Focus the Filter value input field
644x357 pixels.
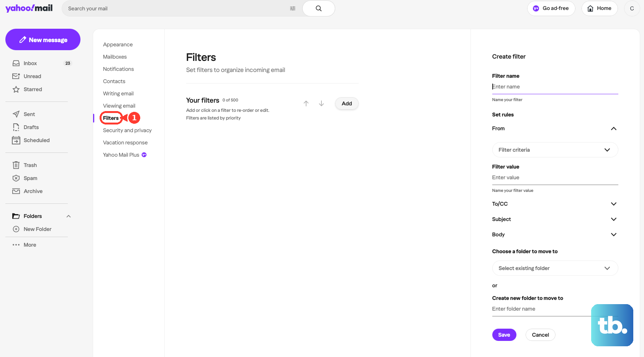[555, 178]
